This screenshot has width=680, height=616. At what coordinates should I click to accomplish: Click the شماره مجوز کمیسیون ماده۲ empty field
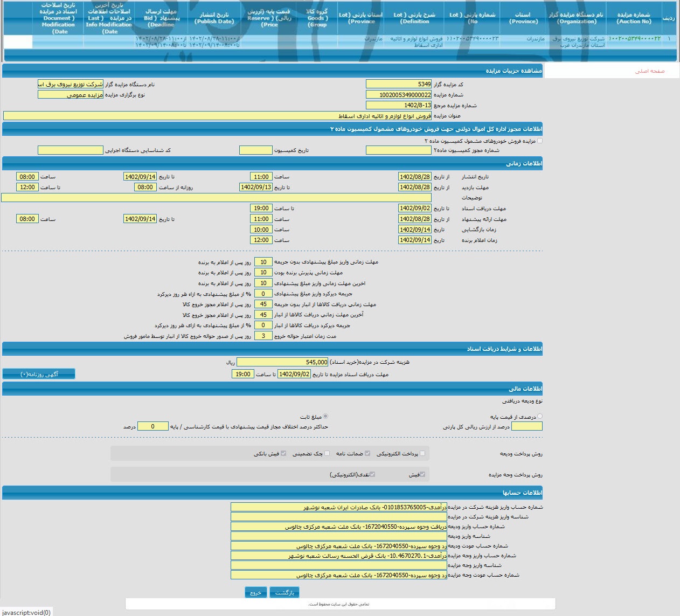tap(398, 150)
